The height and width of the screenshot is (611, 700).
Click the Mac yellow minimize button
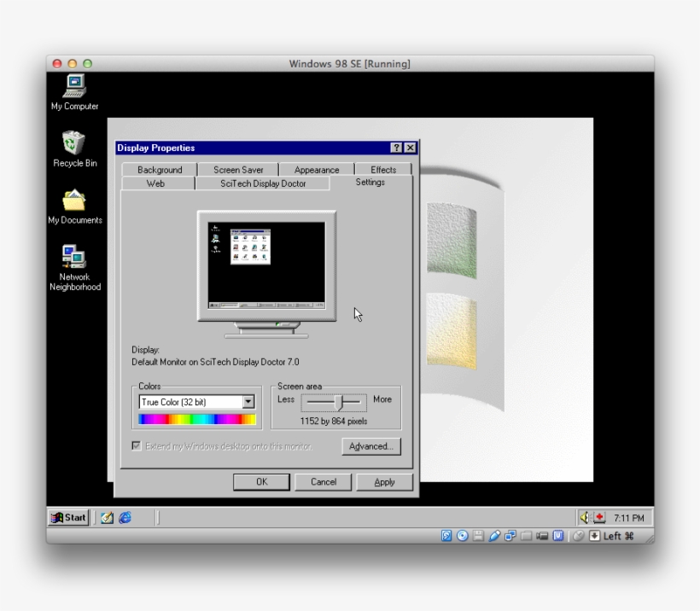pos(73,64)
